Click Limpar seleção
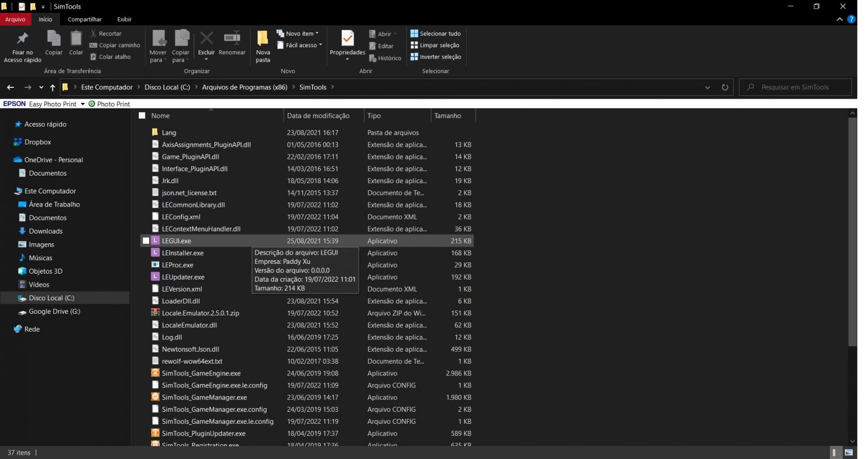 click(x=435, y=46)
